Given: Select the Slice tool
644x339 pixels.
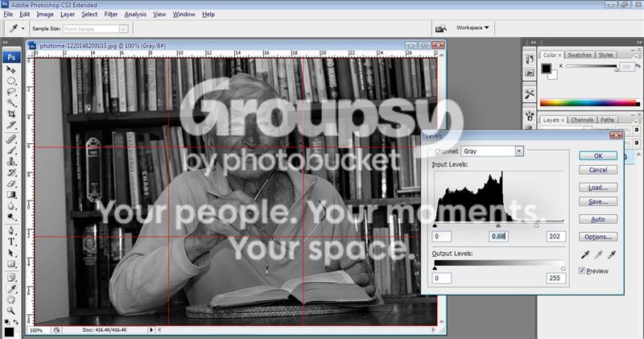Looking at the screenshot, I should (11, 125).
